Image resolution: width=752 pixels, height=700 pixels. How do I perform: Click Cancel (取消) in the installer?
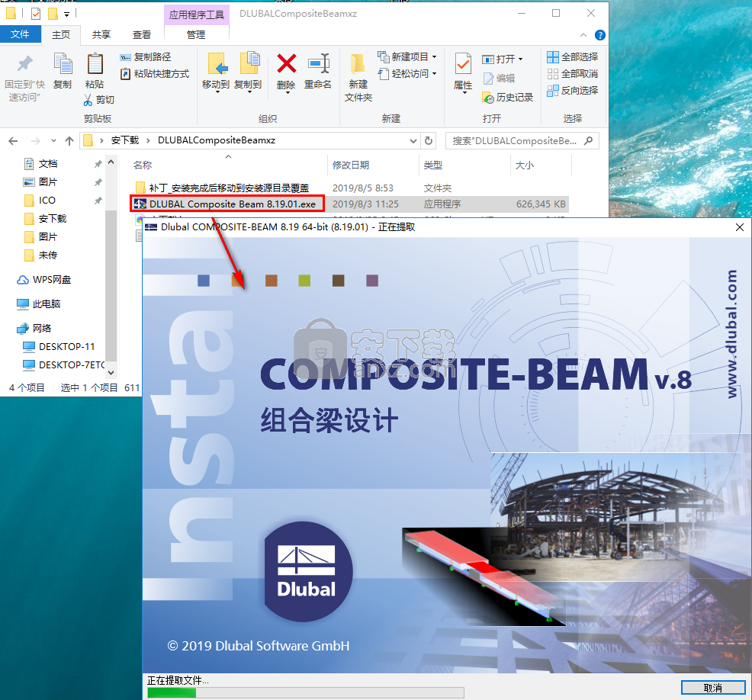coord(712,688)
